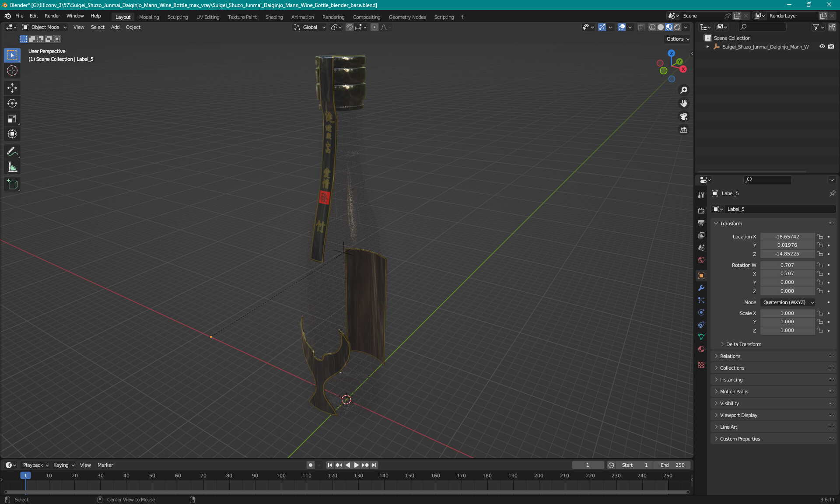Image resolution: width=840 pixels, height=504 pixels.
Task: Select the Annotate pencil tool
Action: click(12, 152)
